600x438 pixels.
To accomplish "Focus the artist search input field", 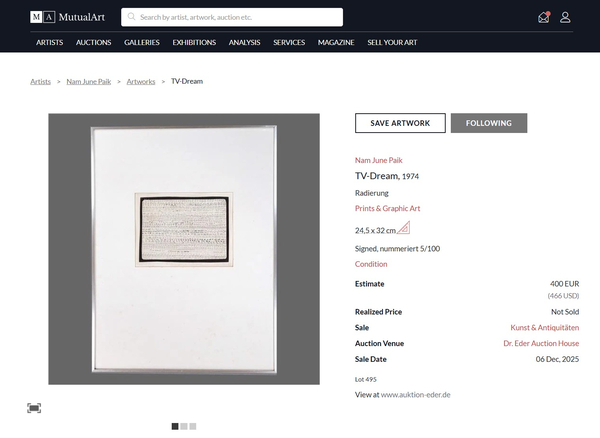I will pos(232,17).
